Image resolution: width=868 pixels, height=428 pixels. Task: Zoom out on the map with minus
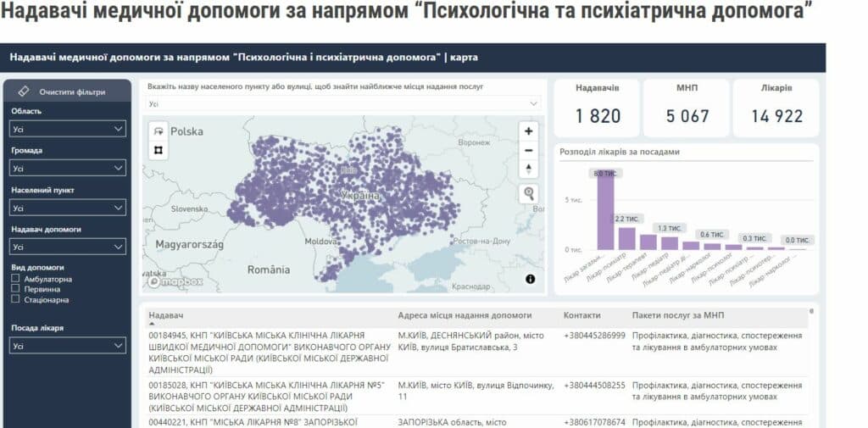click(529, 150)
